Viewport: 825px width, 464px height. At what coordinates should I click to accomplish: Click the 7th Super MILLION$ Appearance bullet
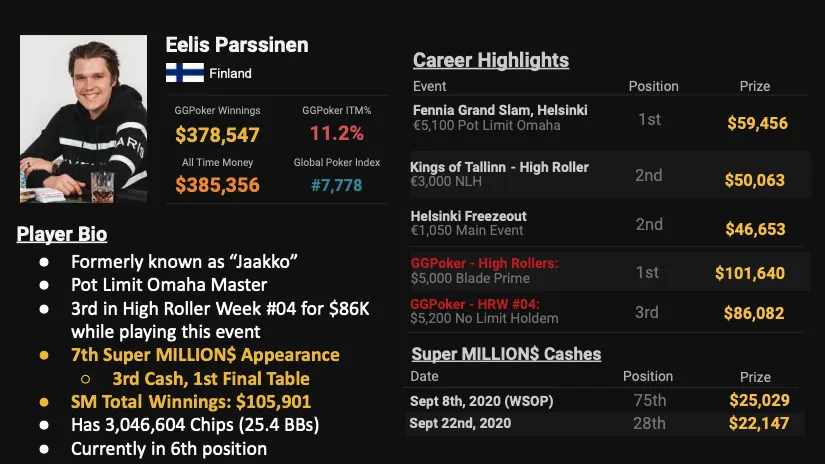(205, 355)
